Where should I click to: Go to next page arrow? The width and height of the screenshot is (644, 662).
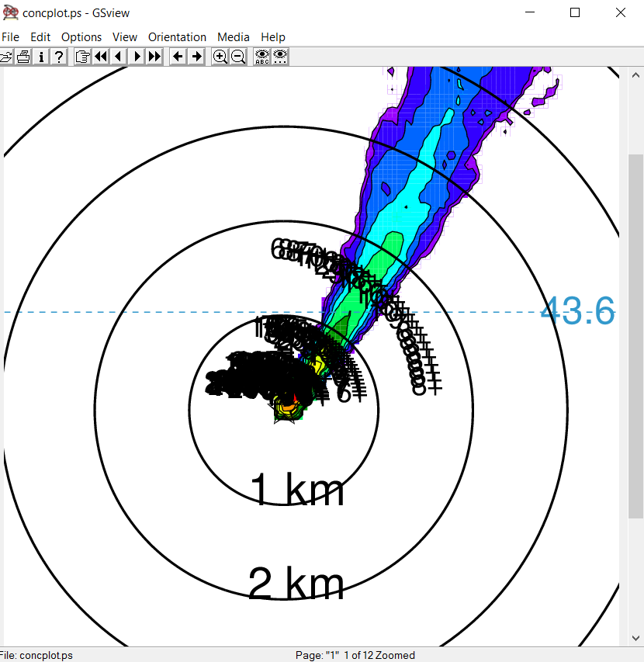[x=137, y=57]
